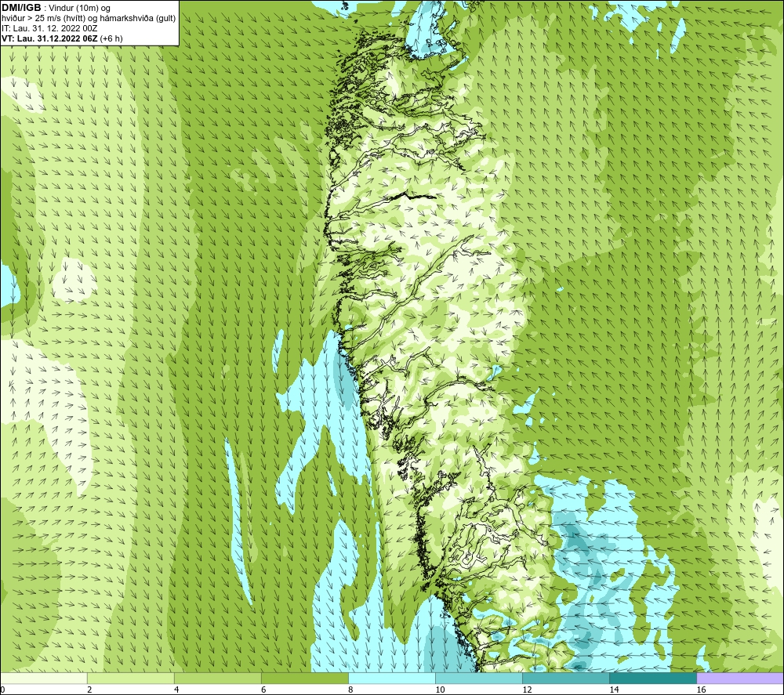Viewport: 784px width, 695px height.
Task: Click the "DMI/IGB" title text
Action: click(21, 8)
